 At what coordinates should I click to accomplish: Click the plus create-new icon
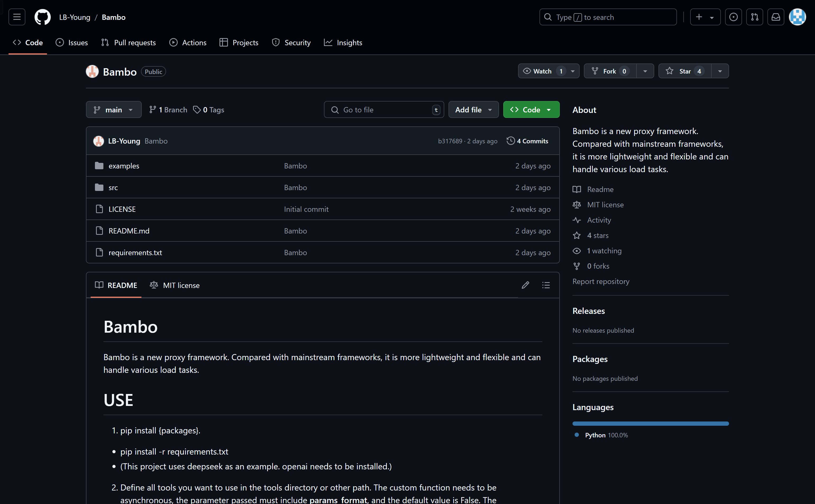pyautogui.click(x=699, y=17)
